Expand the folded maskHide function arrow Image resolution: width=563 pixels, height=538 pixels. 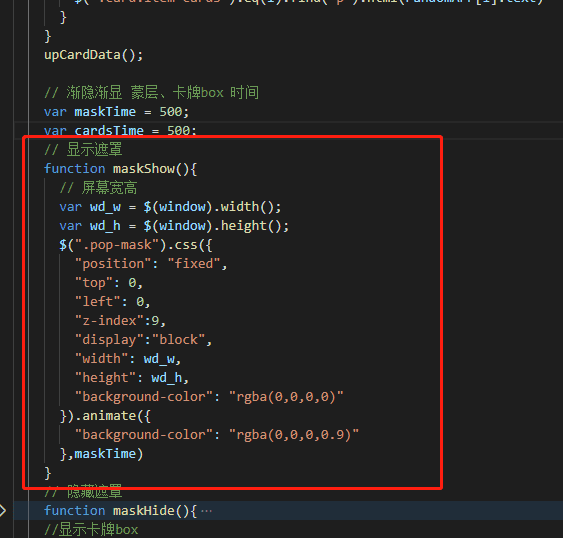coord(3,510)
